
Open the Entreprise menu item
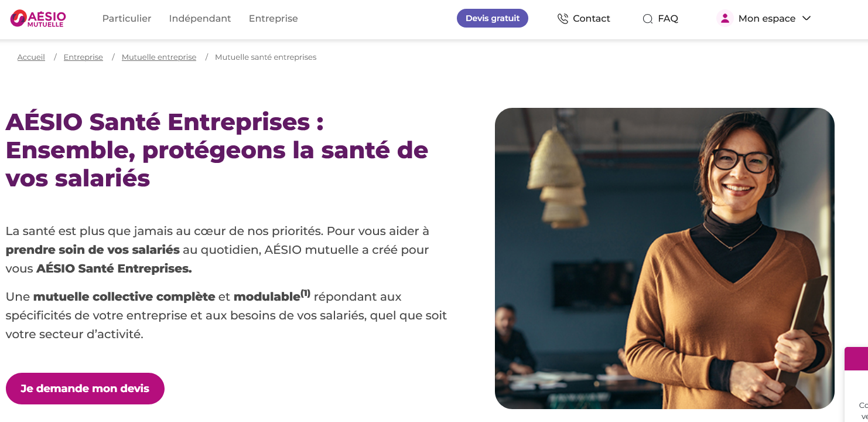click(x=274, y=18)
